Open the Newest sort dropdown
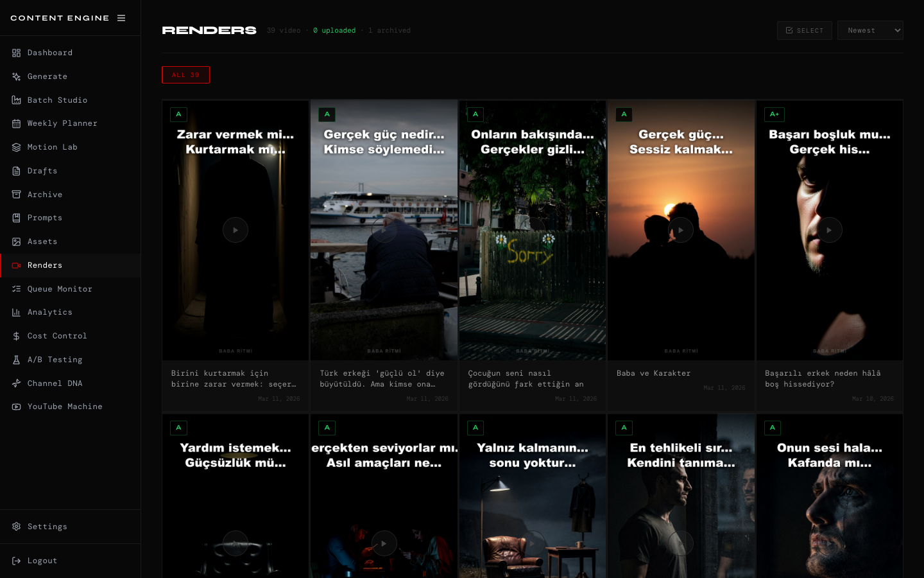This screenshot has height=578, width=924. pyautogui.click(x=869, y=30)
